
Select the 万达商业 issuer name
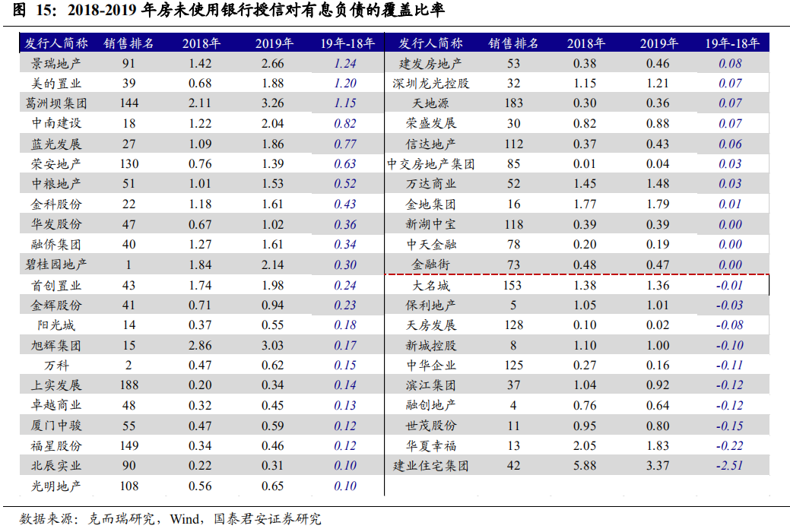pos(431,184)
